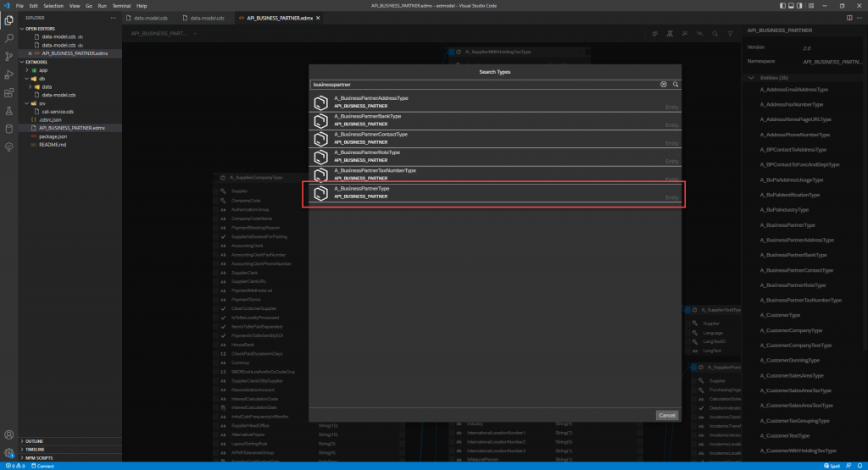Select A_BusinessPartnerType search result
The height and width of the screenshot is (470, 868).
coord(495,193)
